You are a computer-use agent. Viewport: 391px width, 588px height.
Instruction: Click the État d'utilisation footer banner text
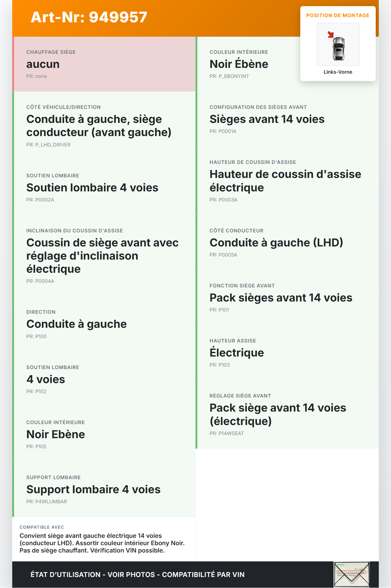[137, 575]
